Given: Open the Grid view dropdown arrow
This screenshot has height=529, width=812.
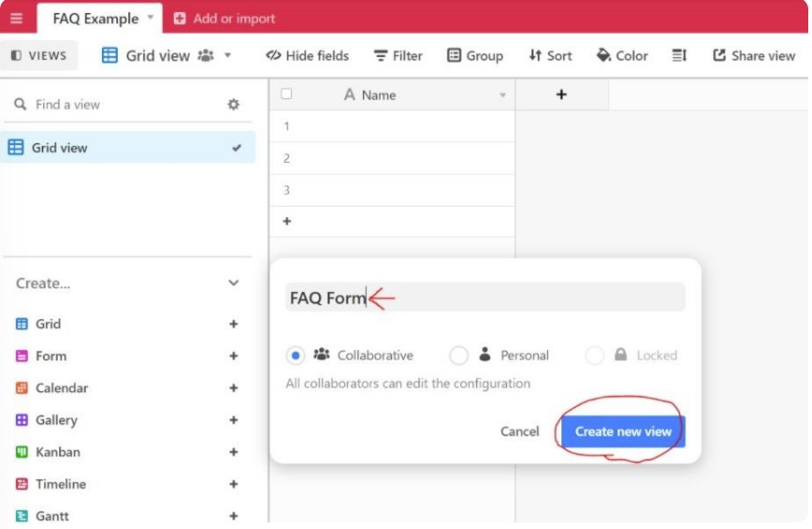Looking at the screenshot, I should point(227,56).
